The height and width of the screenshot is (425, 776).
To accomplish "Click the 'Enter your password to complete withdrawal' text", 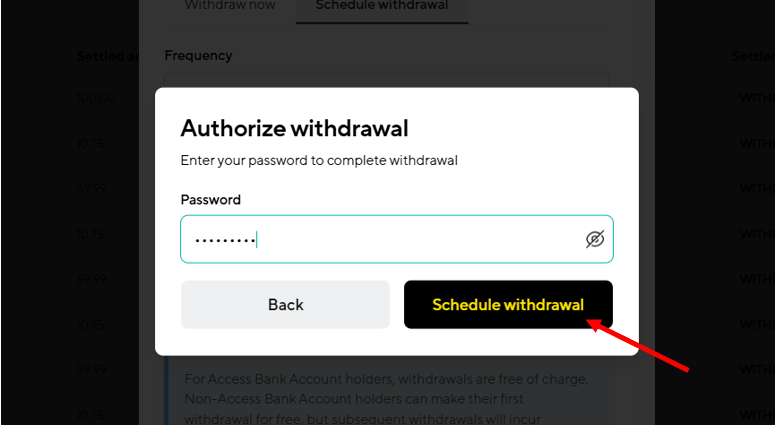I will [x=319, y=160].
